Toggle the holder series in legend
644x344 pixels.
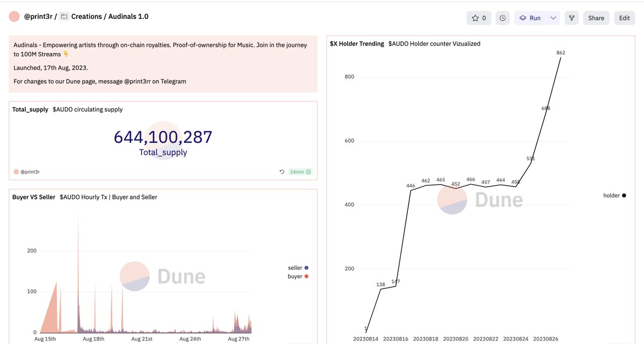(x=615, y=196)
